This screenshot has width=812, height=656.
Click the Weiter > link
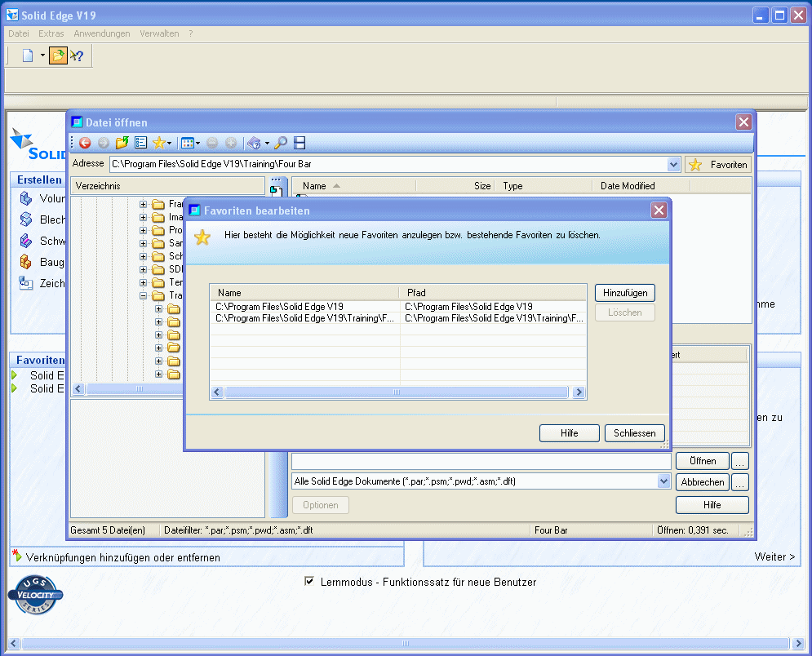[x=774, y=556]
